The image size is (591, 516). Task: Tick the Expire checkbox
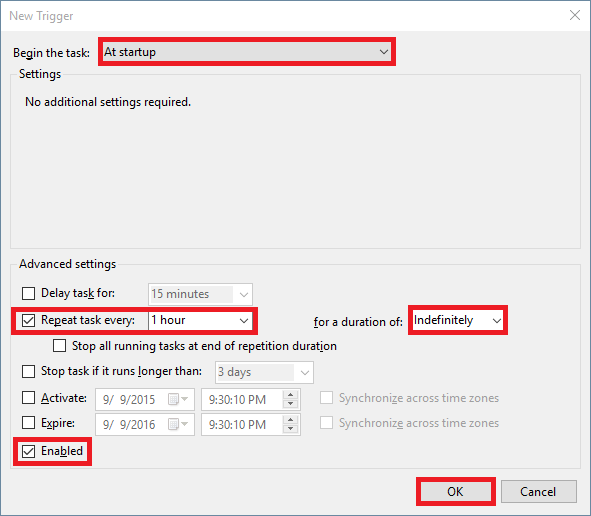coord(29,423)
